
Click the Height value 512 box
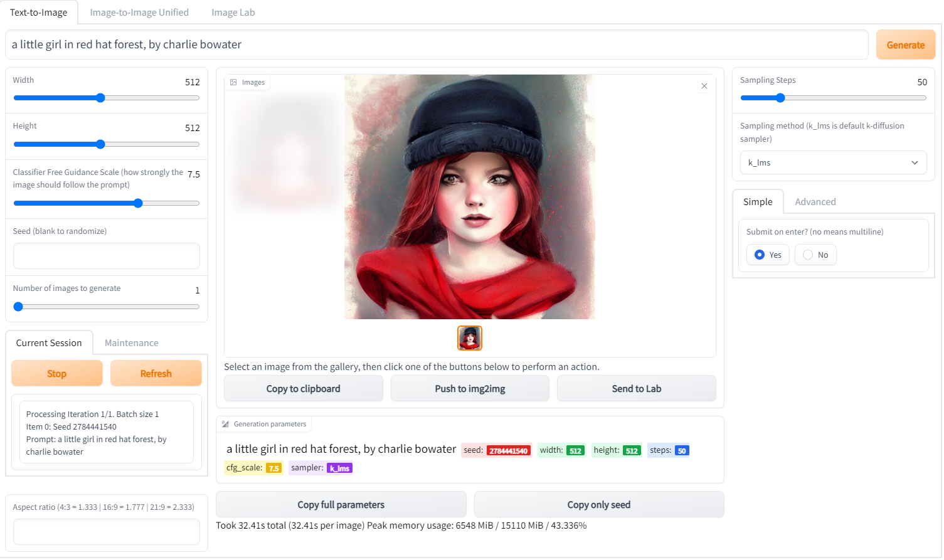pyautogui.click(x=192, y=128)
